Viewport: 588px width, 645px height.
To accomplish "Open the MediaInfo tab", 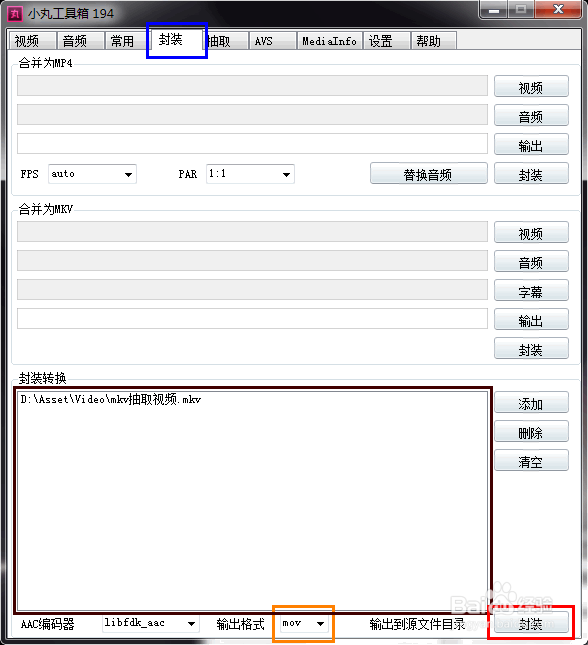I will [329, 41].
